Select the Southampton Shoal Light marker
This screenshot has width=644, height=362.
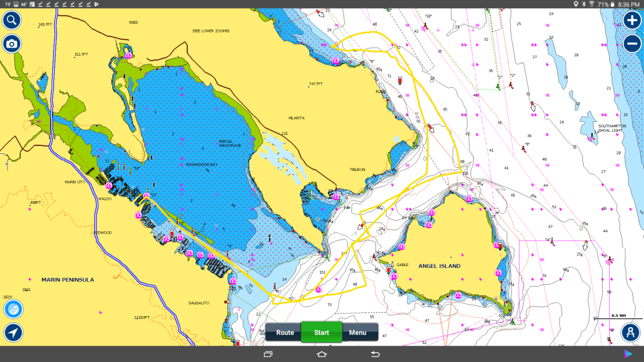(x=592, y=138)
